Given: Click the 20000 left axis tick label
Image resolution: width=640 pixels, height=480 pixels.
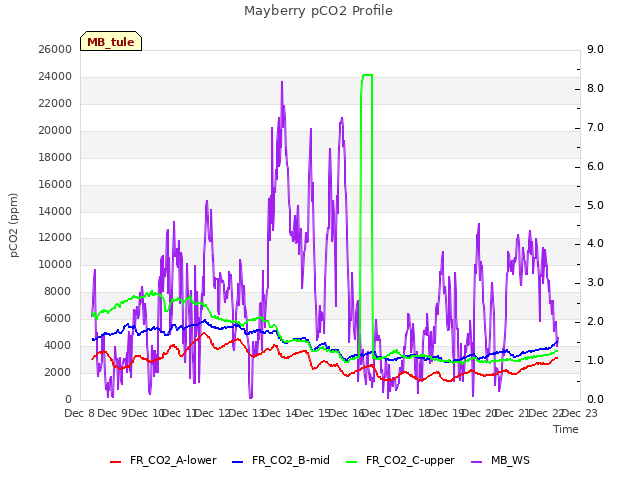Looking at the screenshot, I should pyautogui.click(x=55, y=130).
